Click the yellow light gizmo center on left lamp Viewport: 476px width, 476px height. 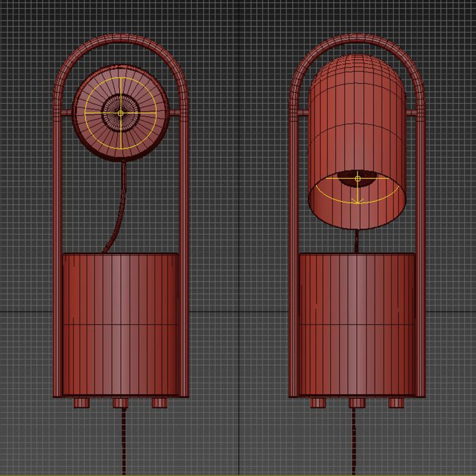(x=121, y=113)
